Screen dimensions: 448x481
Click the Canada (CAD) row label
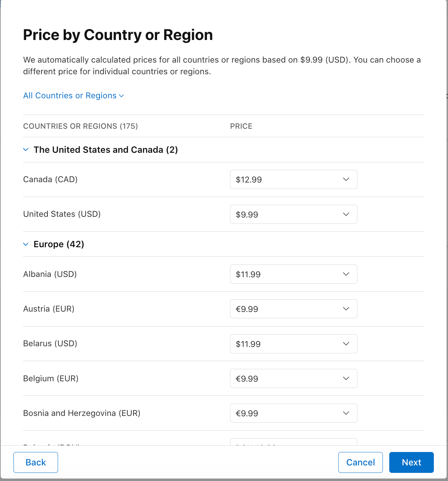[50, 179]
